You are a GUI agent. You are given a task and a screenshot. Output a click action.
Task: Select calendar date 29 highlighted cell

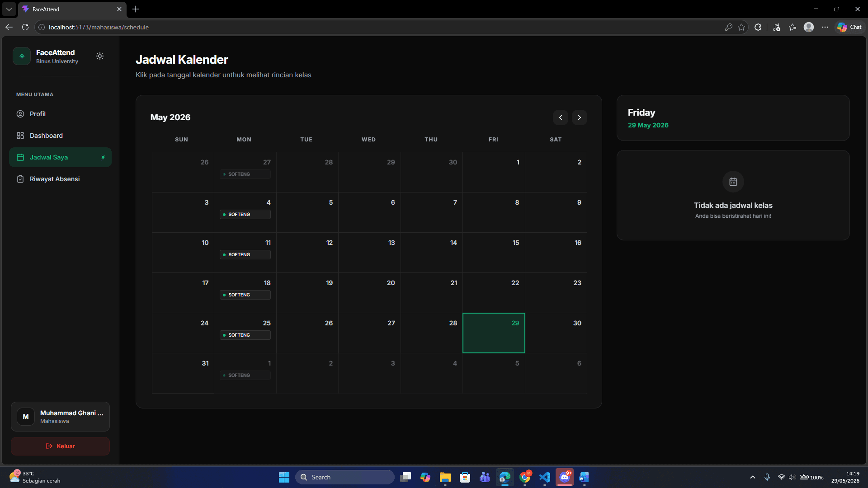click(494, 333)
